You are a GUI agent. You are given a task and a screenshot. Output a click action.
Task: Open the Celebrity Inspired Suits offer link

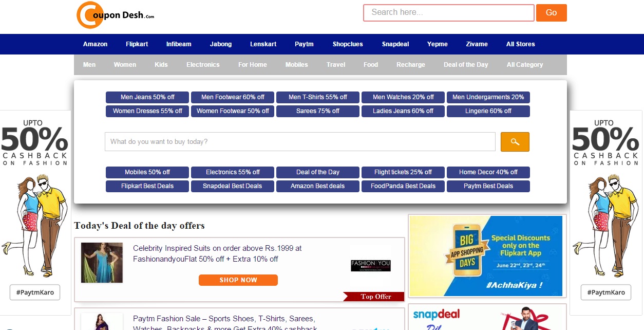click(217, 254)
